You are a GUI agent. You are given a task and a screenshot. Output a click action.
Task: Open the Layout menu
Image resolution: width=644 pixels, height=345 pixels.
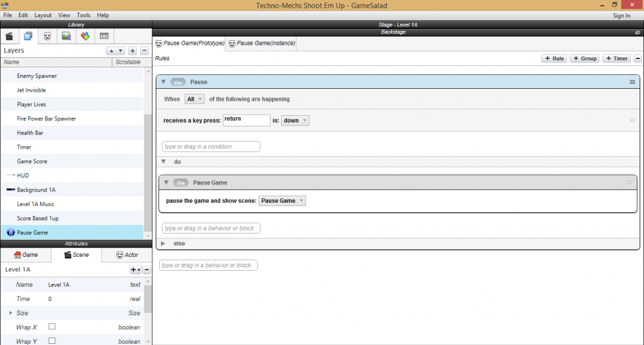click(43, 15)
